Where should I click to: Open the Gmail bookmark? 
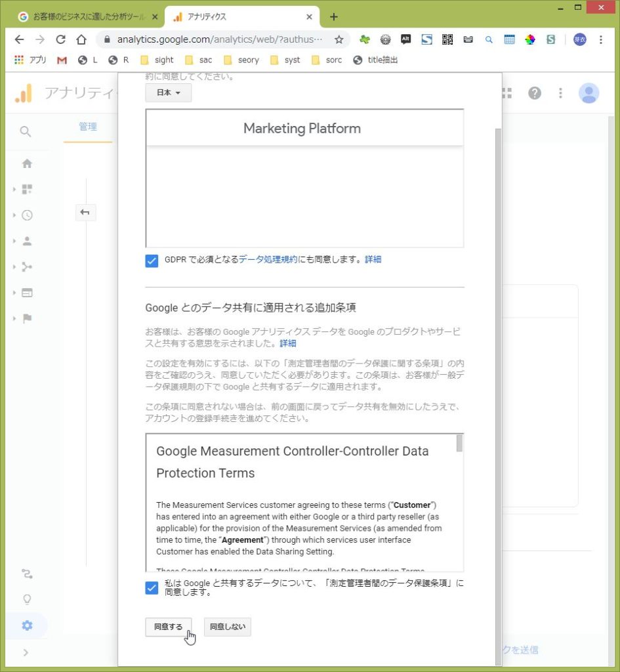[x=62, y=60]
